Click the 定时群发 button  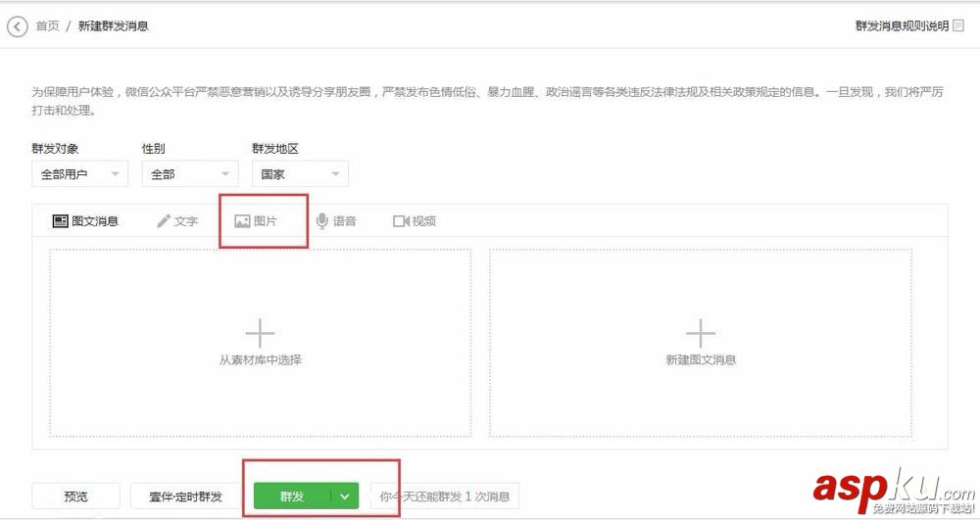tap(185, 496)
